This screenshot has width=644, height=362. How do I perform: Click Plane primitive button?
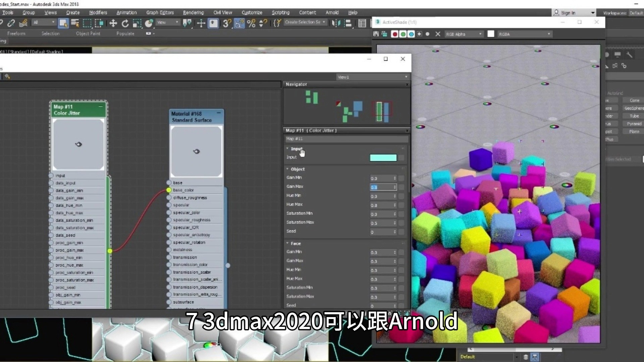(x=634, y=131)
